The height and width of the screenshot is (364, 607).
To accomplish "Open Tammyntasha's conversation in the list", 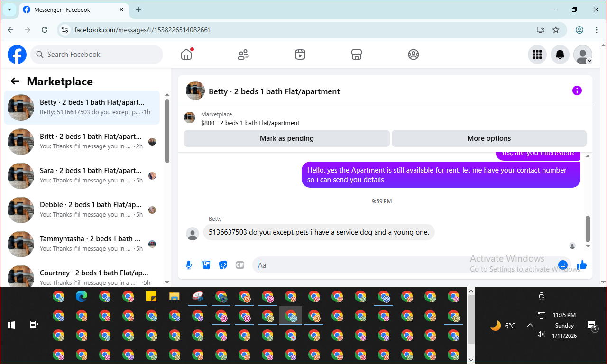I will [82, 244].
